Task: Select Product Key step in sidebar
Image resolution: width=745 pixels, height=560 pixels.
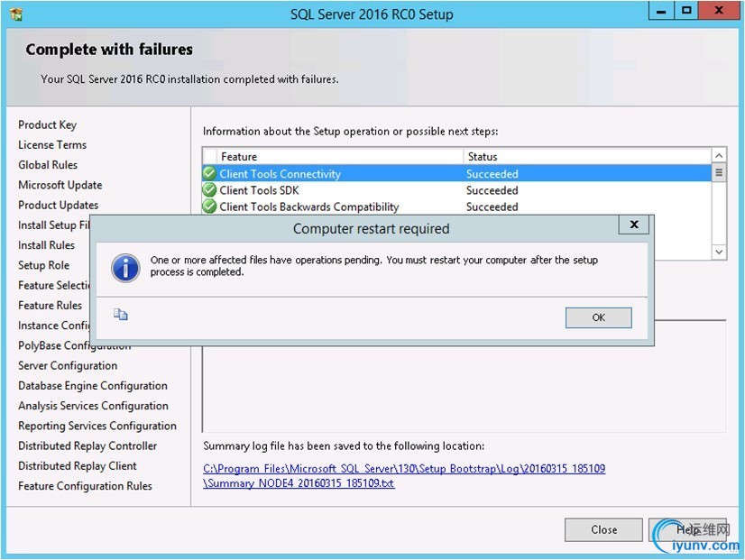Action: click(x=47, y=125)
